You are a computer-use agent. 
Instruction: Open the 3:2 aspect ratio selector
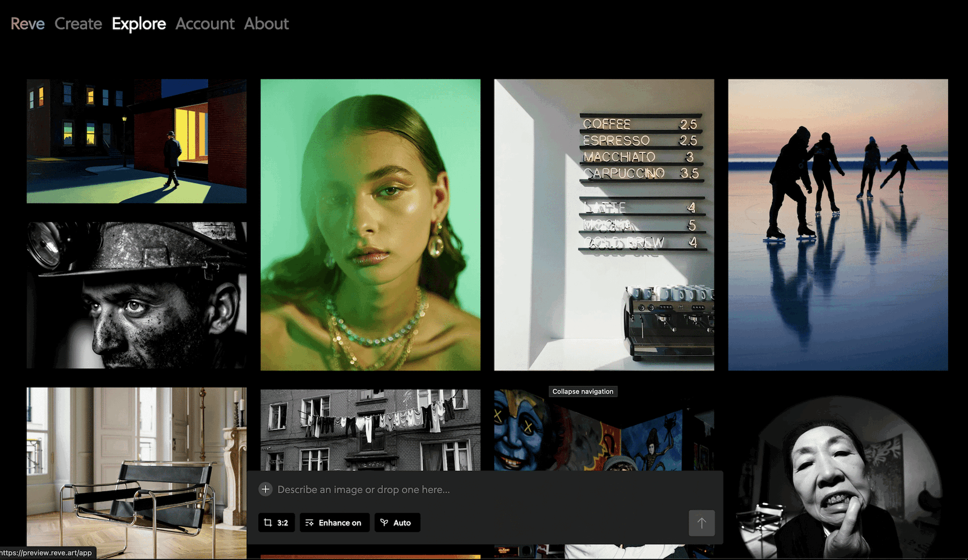276,523
